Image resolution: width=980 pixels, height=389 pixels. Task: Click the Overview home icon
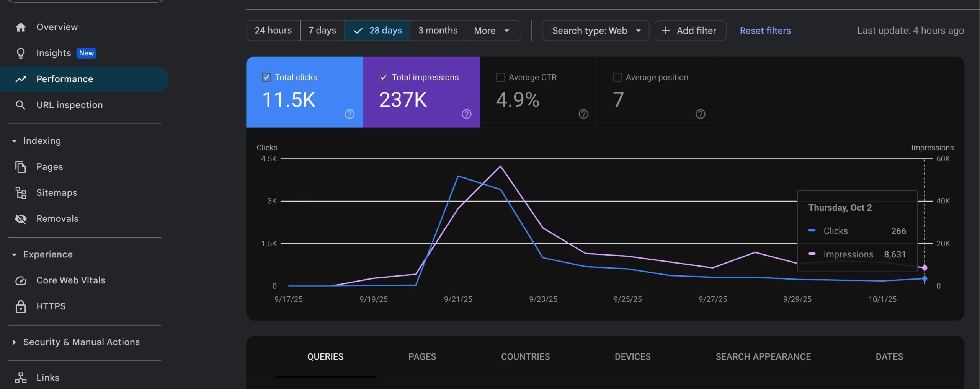coord(21,27)
